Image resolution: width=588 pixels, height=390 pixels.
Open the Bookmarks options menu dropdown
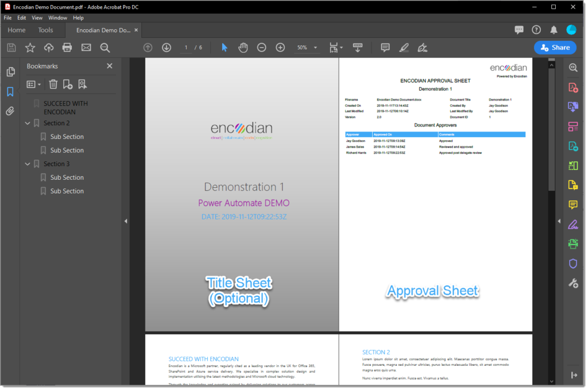[x=33, y=84]
